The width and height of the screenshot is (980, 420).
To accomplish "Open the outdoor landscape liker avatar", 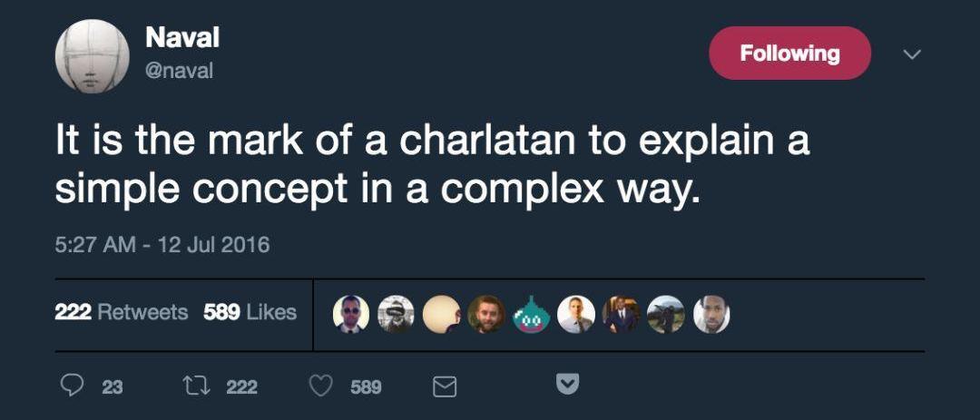I will coord(666,314).
